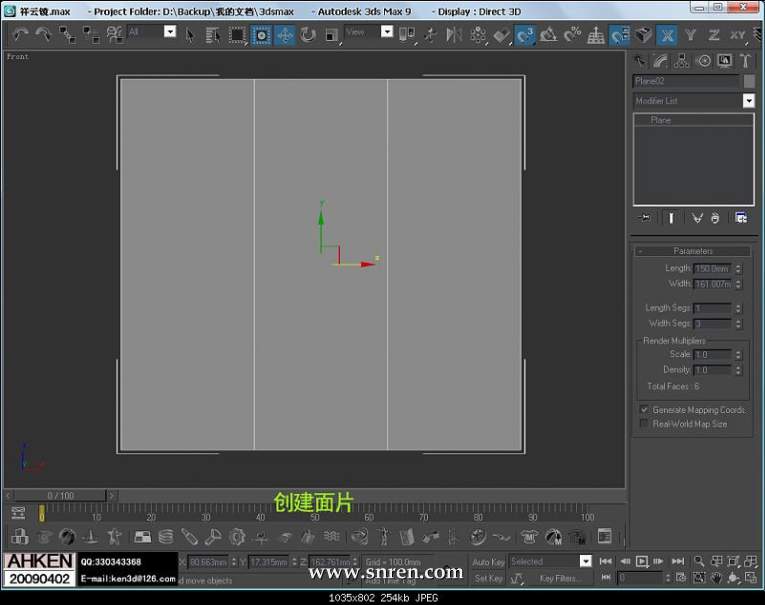Toggle Percent Snap in the toolbar
Viewport: 765px width, 605px height.
(572, 35)
